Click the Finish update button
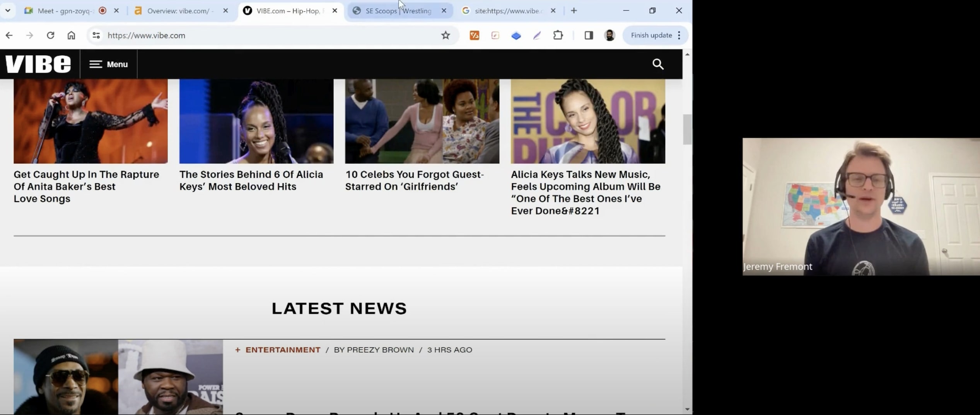 (651, 36)
